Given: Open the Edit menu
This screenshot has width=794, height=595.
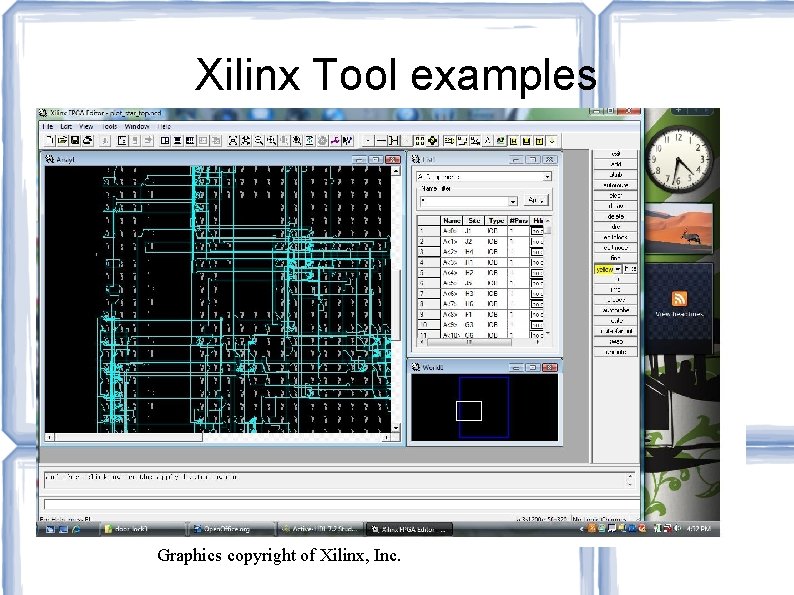Looking at the screenshot, I should [x=66, y=126].
